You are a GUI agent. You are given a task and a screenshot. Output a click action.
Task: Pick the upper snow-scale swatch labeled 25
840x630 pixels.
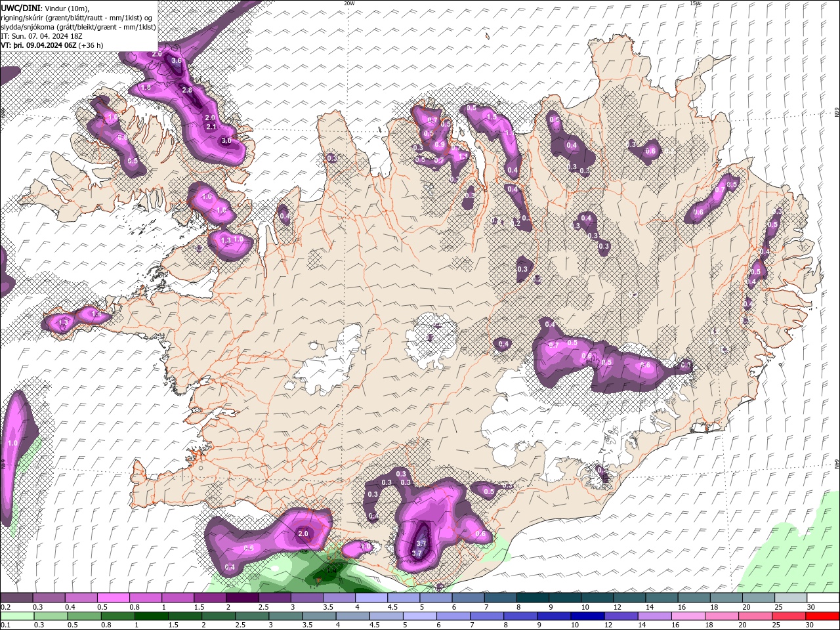point(791,598)
